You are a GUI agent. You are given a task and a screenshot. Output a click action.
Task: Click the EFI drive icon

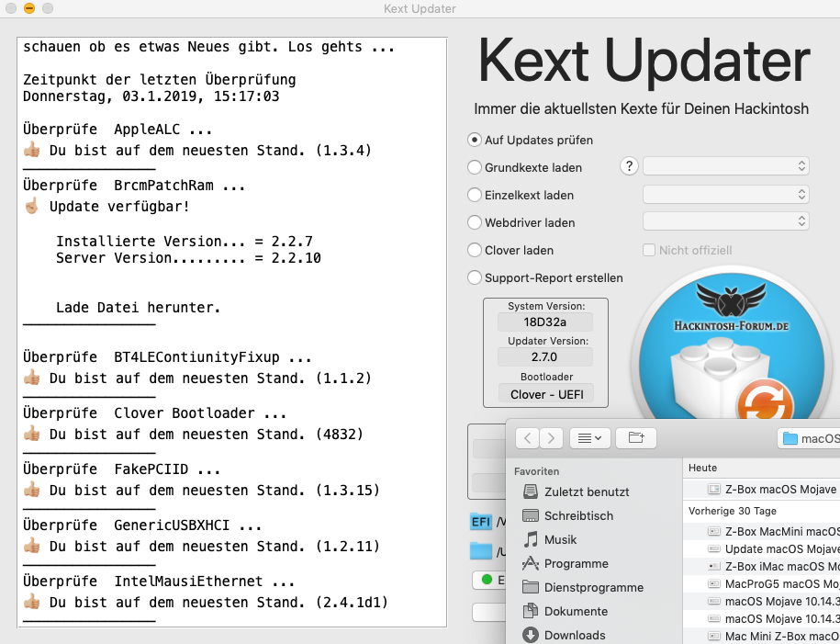pyautogui.click(x=481, y=522)
